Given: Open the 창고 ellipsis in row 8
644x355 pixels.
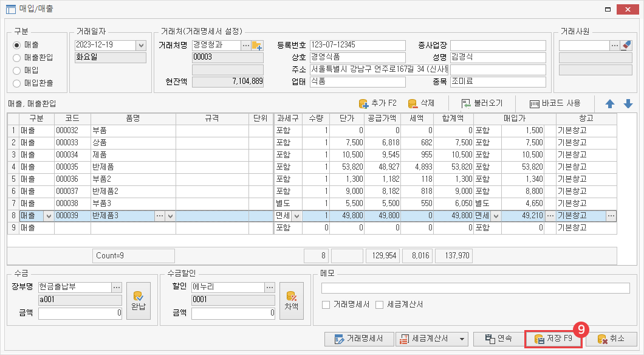Looking at the screenshot, I should click(611, 216).
